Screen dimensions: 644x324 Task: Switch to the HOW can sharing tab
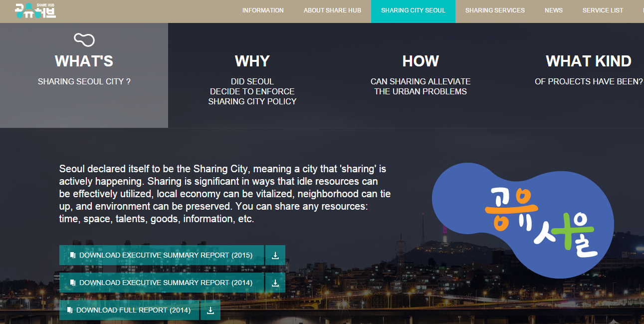coord(421,75)
